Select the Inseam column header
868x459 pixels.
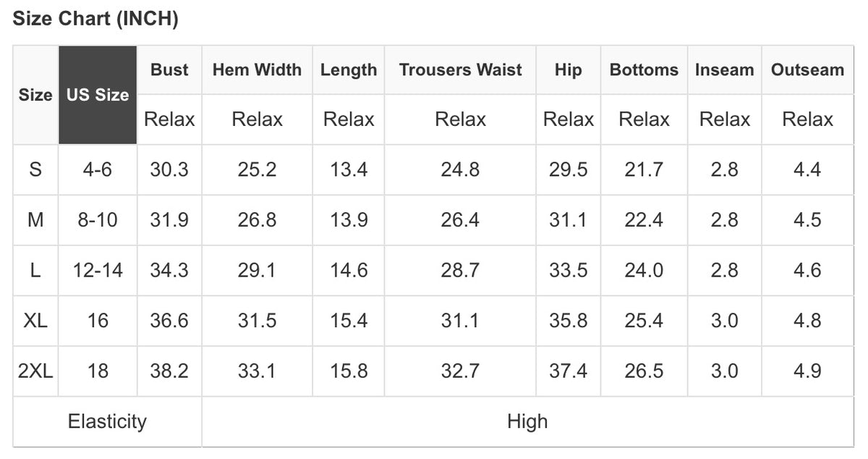(x=724, y=70)
